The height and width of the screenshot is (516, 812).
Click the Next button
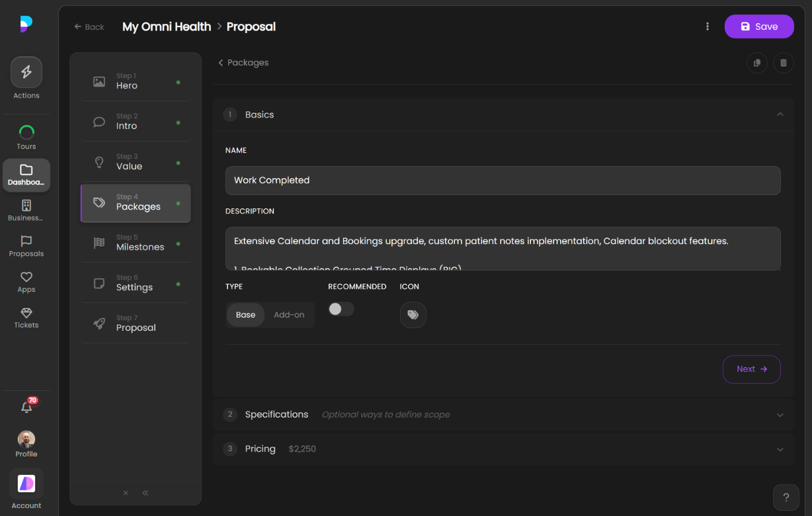pos(751,369)
